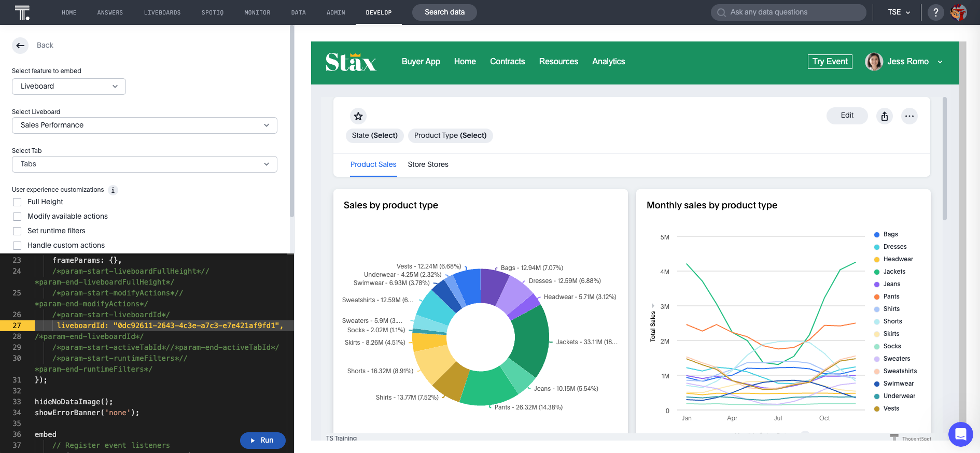980x453 pixels.
Task: Expand the Sales Performance liveboard dropdown
Action: (x=144, y=125)
